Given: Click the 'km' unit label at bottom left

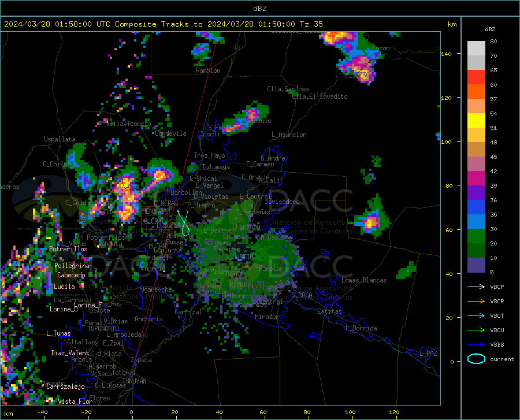Looking at the screenshot, I should pyautogui.click(x=8, y=414).
